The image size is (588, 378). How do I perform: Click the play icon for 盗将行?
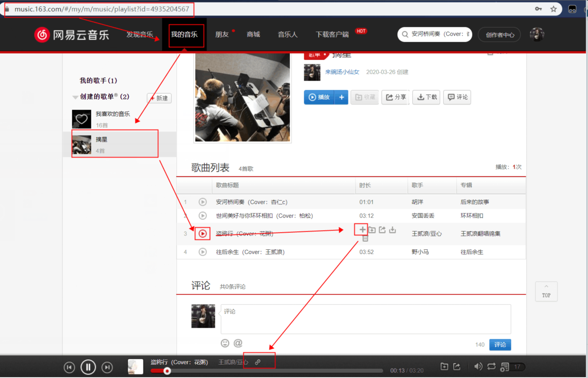(x=203, y=233)
